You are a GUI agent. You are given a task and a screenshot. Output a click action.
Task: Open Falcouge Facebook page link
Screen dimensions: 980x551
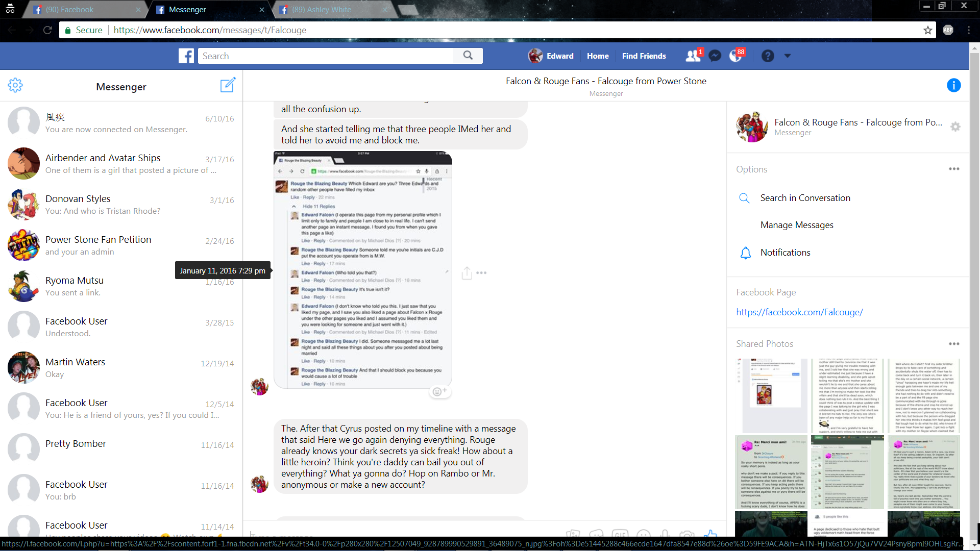[799, 312]
